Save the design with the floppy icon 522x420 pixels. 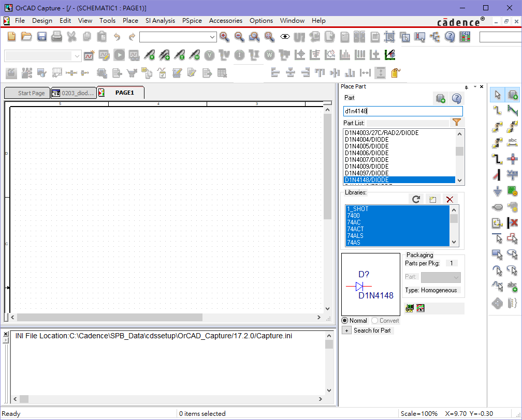pos(42,37)
